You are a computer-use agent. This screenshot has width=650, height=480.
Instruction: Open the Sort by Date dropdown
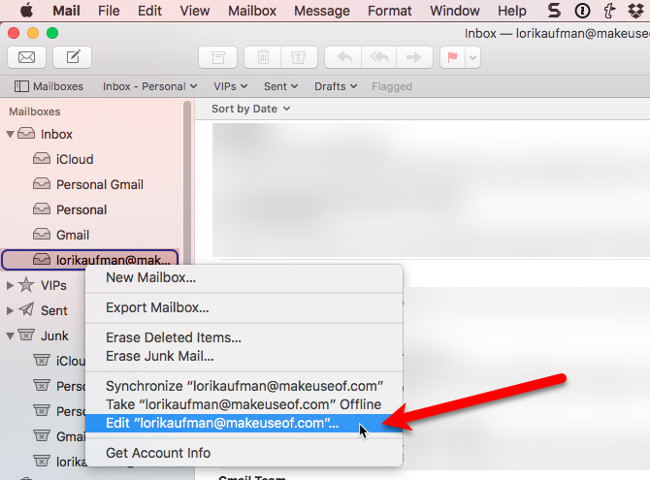coord(251,109)
